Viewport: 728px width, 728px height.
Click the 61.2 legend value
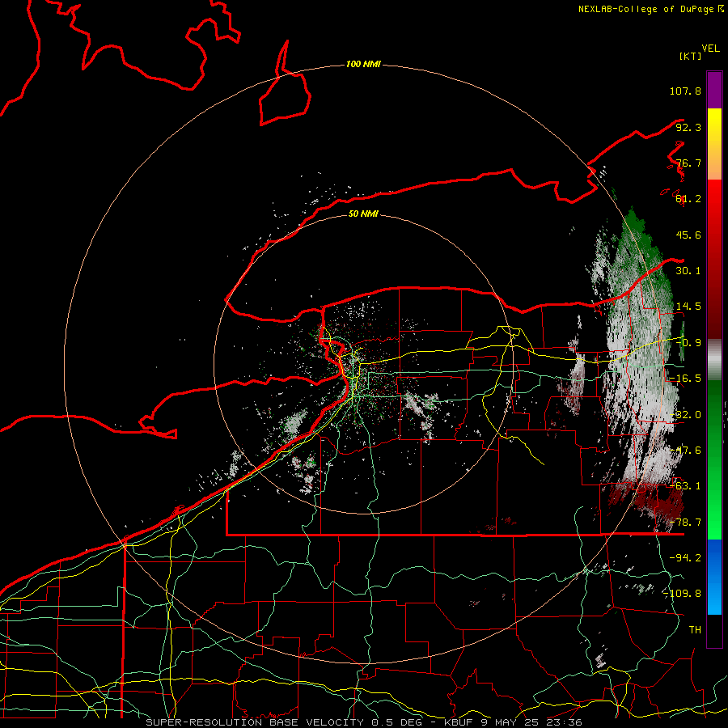pos(688,199)
